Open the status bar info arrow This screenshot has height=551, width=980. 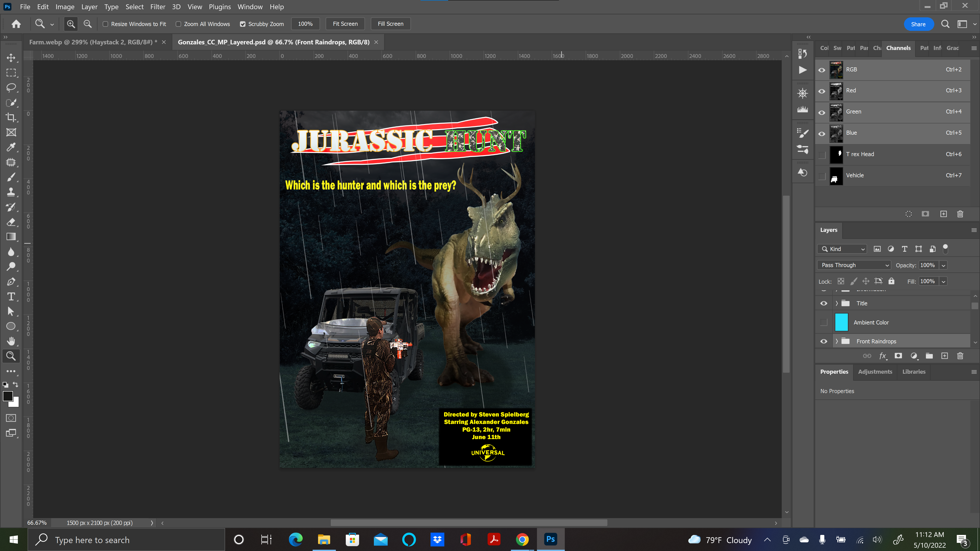(x=152, y=523)
